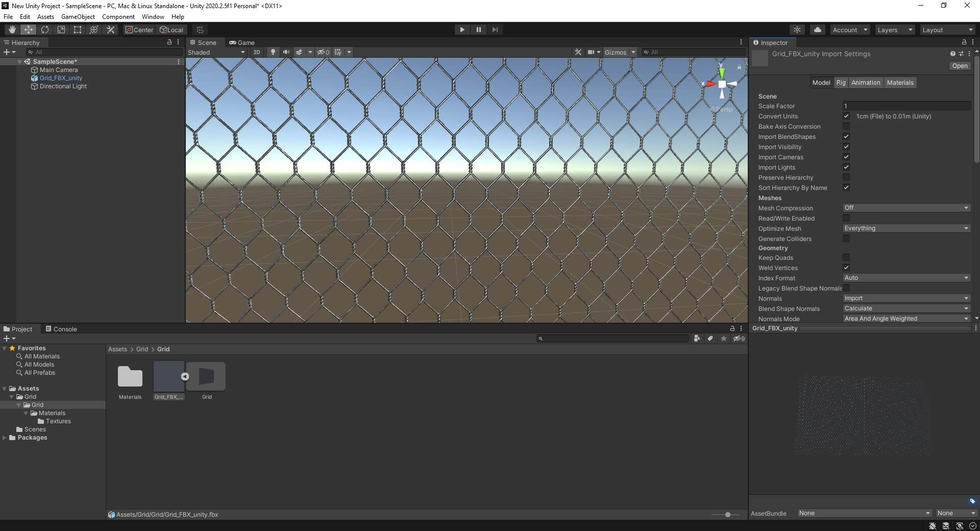Enable Generate Colliders checkbox
The height and width of the screenshot is (531, 980).
(x=846, y=239)
